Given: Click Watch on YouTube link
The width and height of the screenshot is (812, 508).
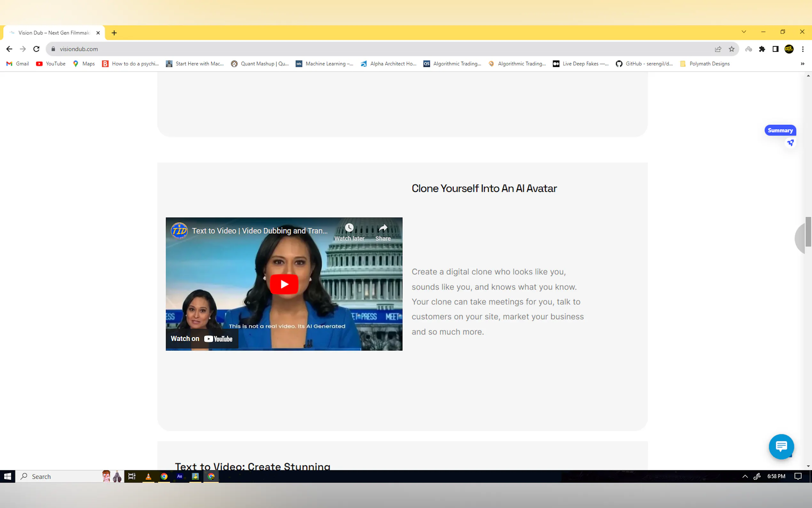Looking at the screenshot, I should click(201, 339).
